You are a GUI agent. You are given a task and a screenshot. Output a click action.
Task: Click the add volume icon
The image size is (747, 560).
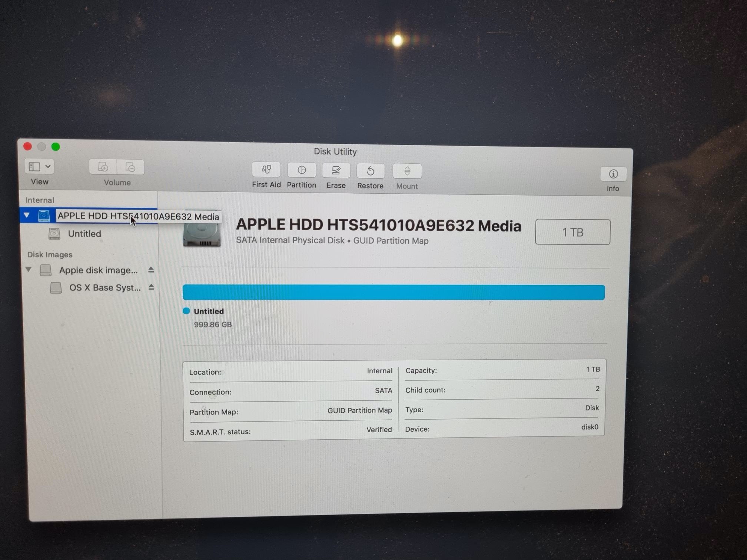coord(103,167)
